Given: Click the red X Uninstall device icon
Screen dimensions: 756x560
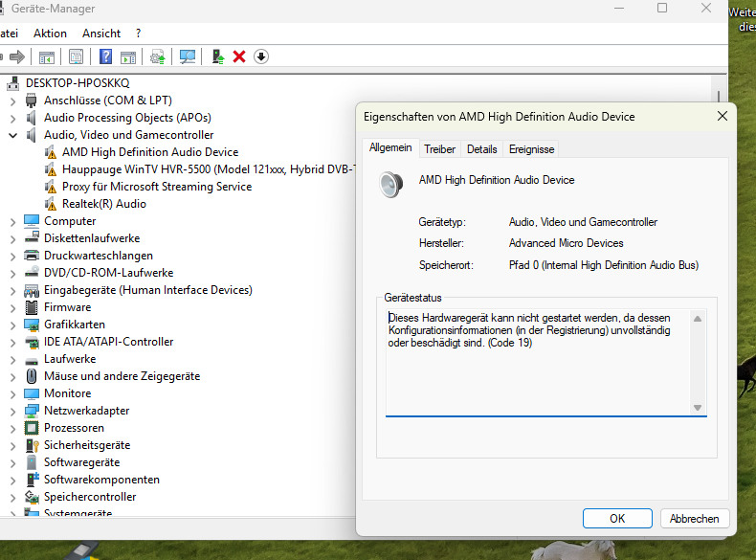Looking at the screenshot, I should [239, 56].
